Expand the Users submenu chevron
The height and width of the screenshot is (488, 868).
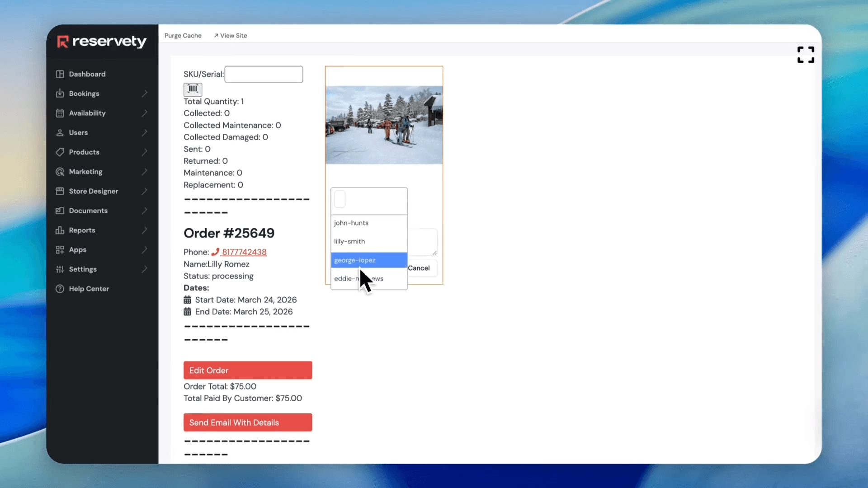[144, 132]
